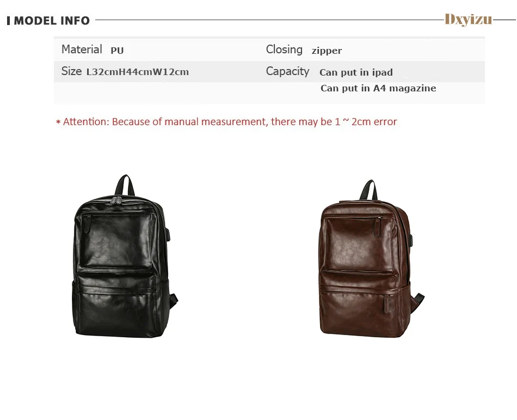The width and height of the screenshot is (517, 420).
Task: Click the Size label
Action: coord(71,71)
